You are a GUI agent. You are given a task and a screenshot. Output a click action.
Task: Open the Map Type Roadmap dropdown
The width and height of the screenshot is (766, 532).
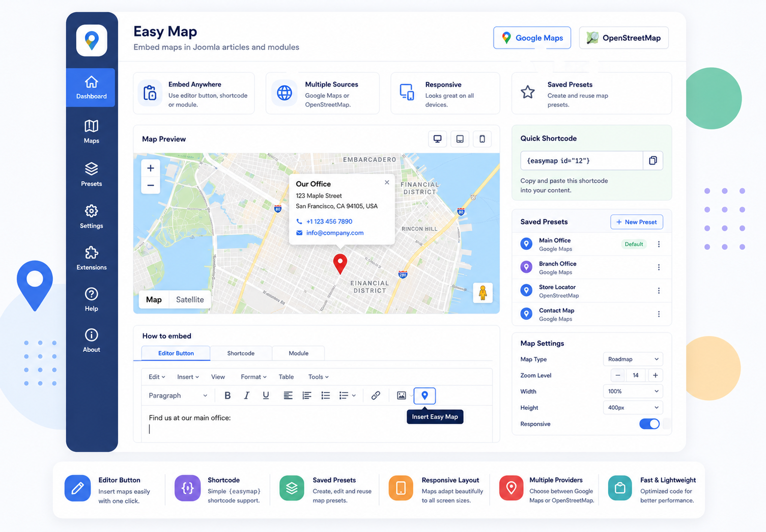[633, 359]
